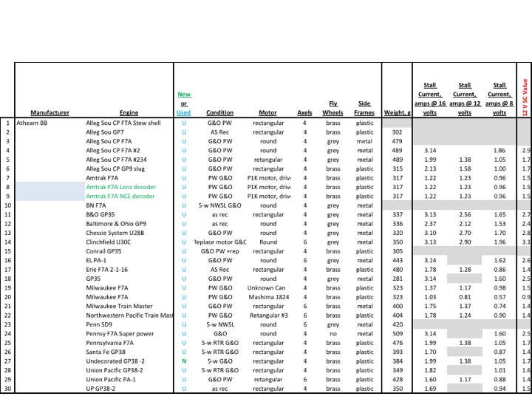Select the Alleg Sou CP FTA Stew shell cell
This screenshot has height=399, width=532.
(x=123, y=123)
